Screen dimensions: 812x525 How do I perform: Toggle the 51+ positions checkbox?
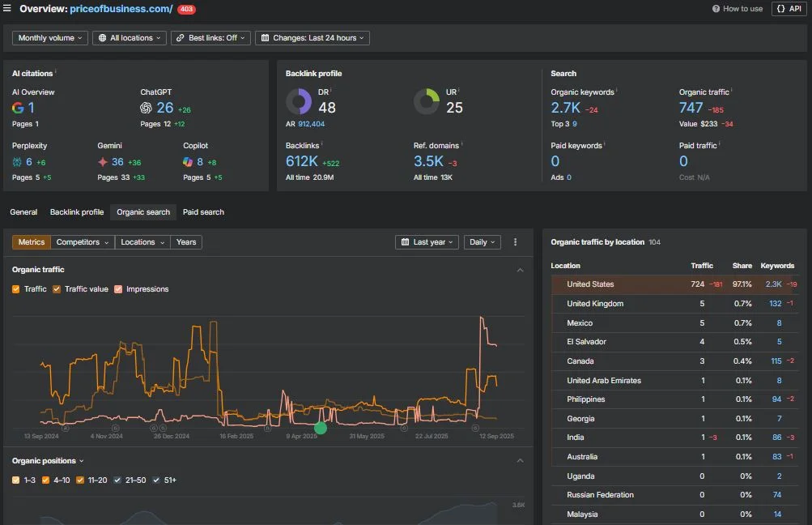pyautogui.click(x=156, y=480)
